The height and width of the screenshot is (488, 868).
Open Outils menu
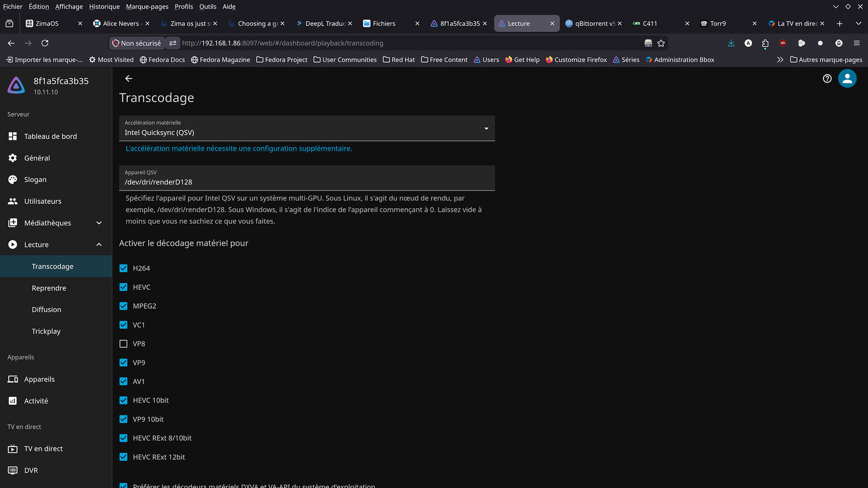point(208,7)
